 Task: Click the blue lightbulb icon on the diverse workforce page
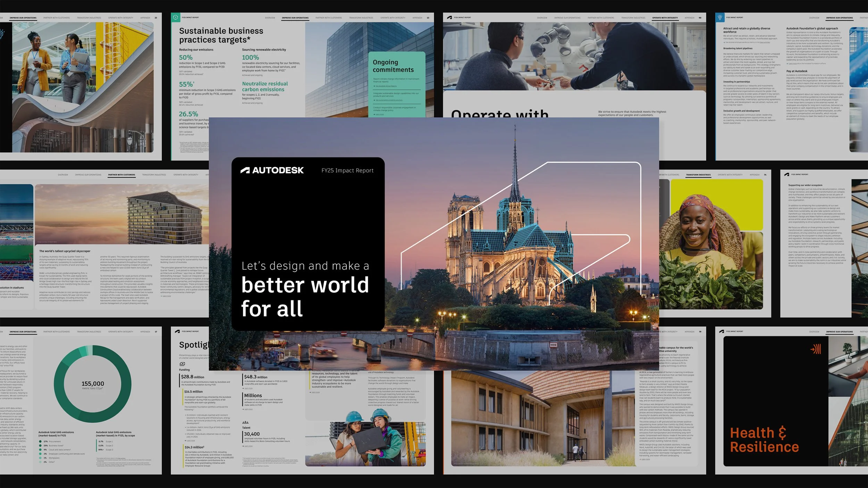[720, 17]
